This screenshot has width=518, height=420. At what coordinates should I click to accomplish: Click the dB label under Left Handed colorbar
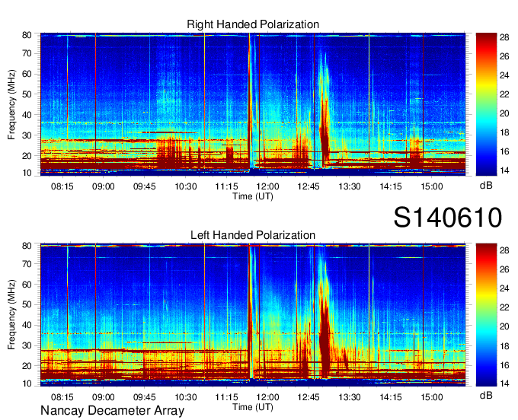click(x=486, y=395)
